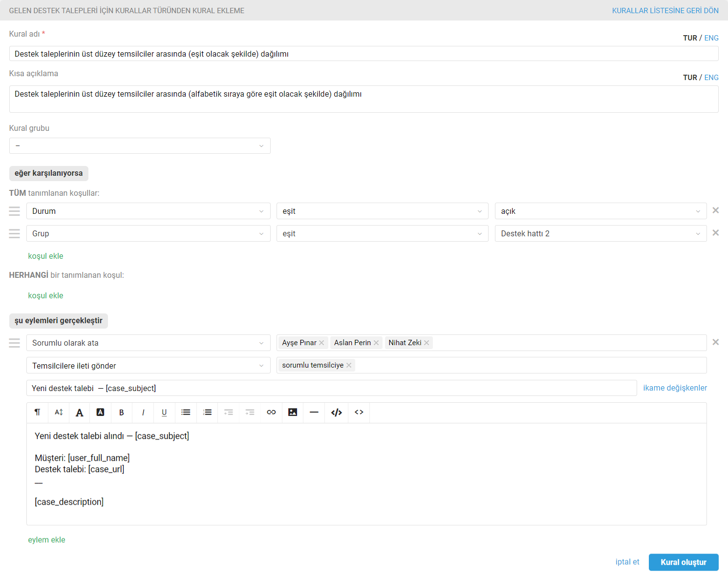This screenshot has height=580, width=728.
Task: Select TUR language for Kural adı
Action: (690, 38)
